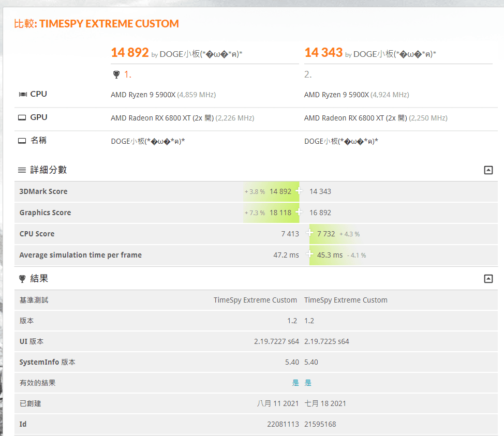This screenshot has height=436, width=504.
Task: Click plus marker in Average simulation time row
Action: tap(310, 254)
